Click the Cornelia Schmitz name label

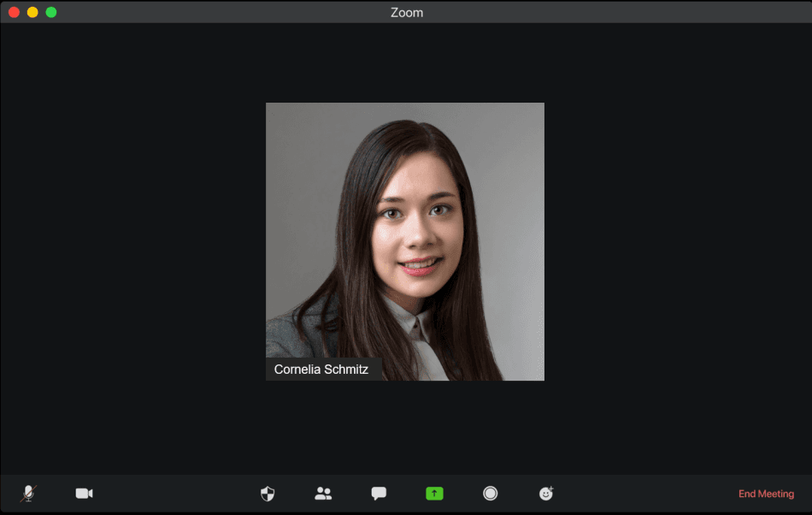(321, 370)
